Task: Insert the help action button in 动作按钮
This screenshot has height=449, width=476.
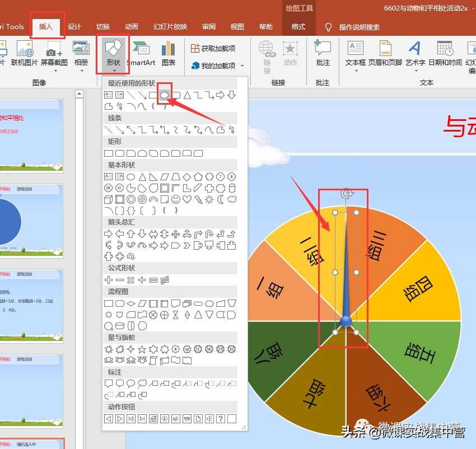Action: [221, 419]
